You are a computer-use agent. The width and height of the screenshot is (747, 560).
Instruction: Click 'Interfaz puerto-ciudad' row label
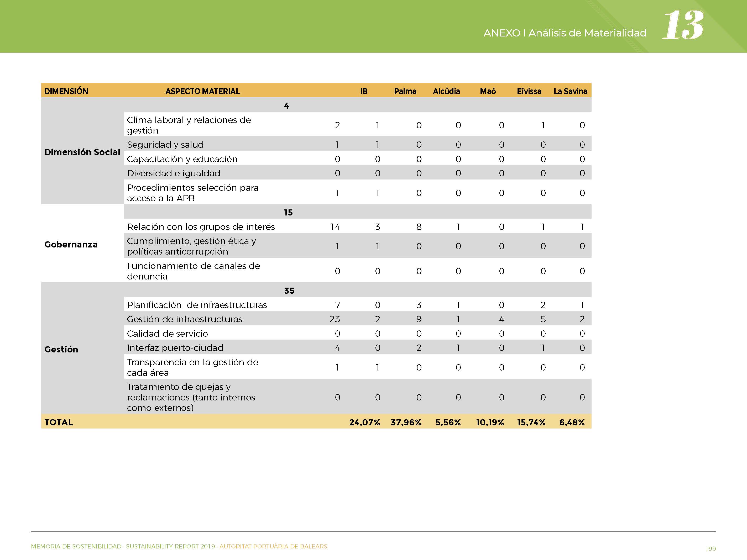click(x=175, y=348)
